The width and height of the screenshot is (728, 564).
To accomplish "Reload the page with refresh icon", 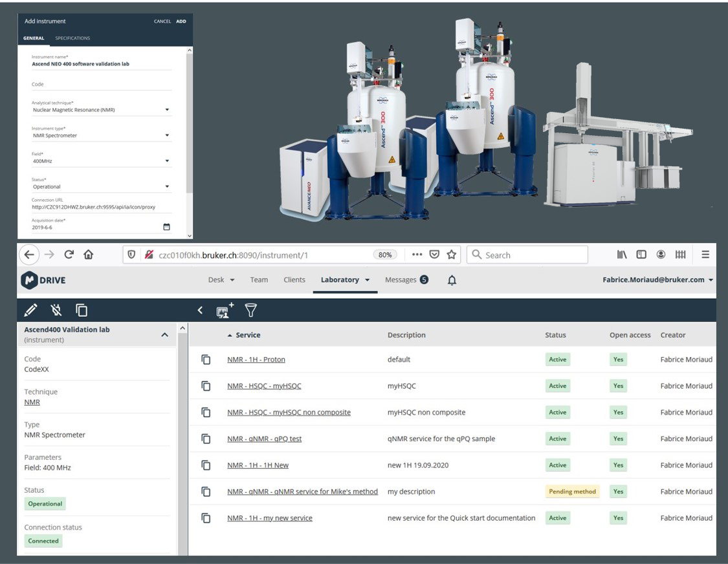I will pos(69,254).
